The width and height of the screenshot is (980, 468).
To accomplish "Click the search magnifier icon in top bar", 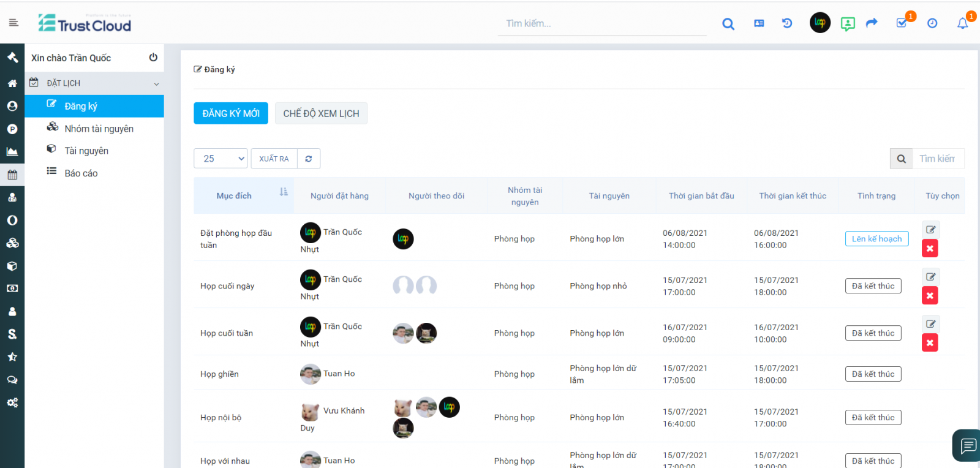I will [x=728, y=24].
